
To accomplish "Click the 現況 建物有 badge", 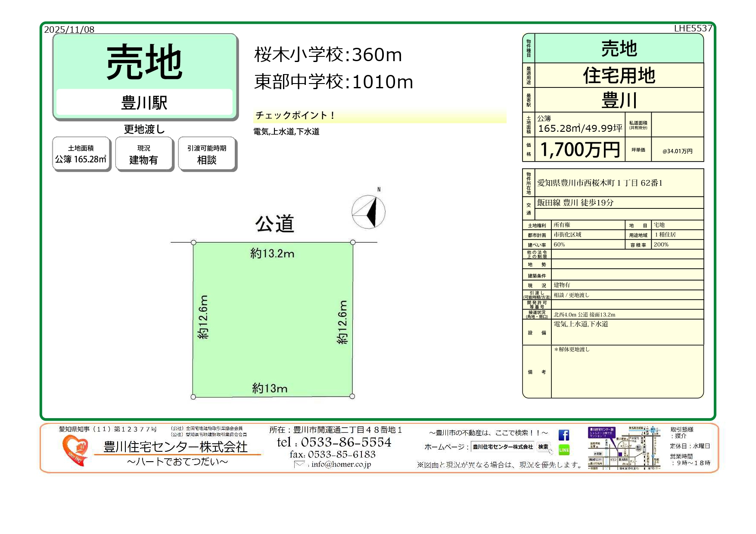I will [144, 154].
